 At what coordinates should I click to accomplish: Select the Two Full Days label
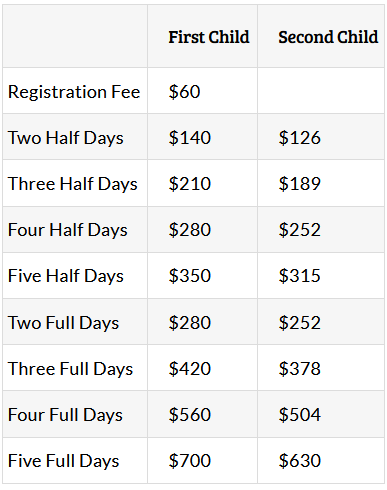pyautogui.click(x=63, y=323)
